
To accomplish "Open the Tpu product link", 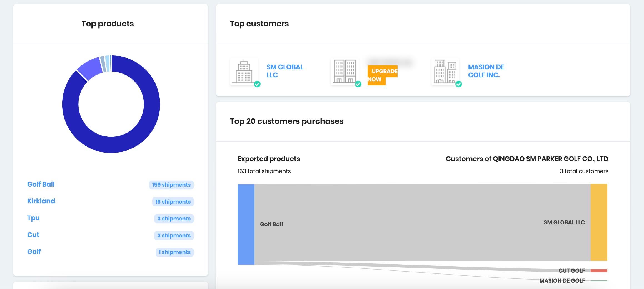I will click(x=33, y=218).
